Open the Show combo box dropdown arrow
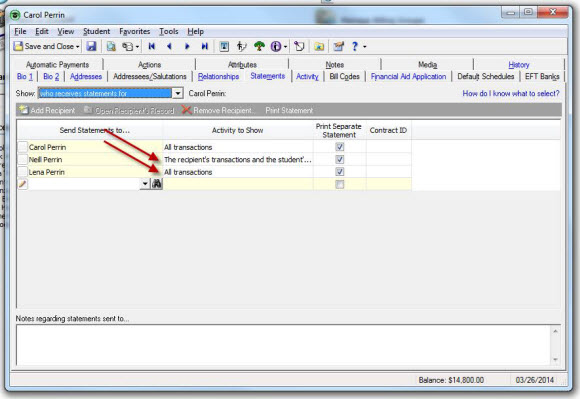The image size is (580, 399). [x=178, y=93]
